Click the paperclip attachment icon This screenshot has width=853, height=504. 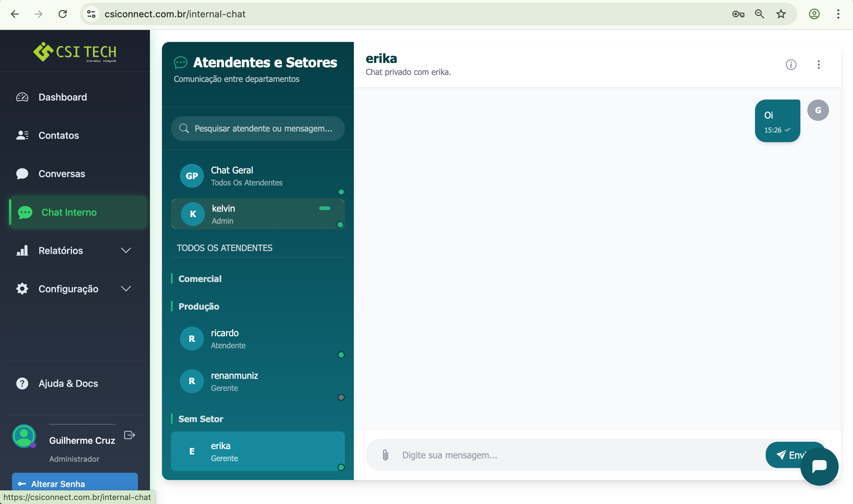click(386, 455)
